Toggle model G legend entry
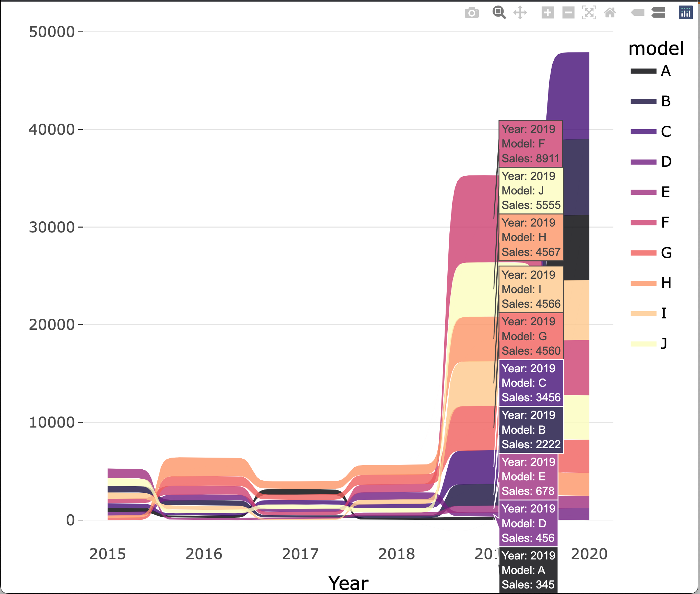 tap(651, 253)
